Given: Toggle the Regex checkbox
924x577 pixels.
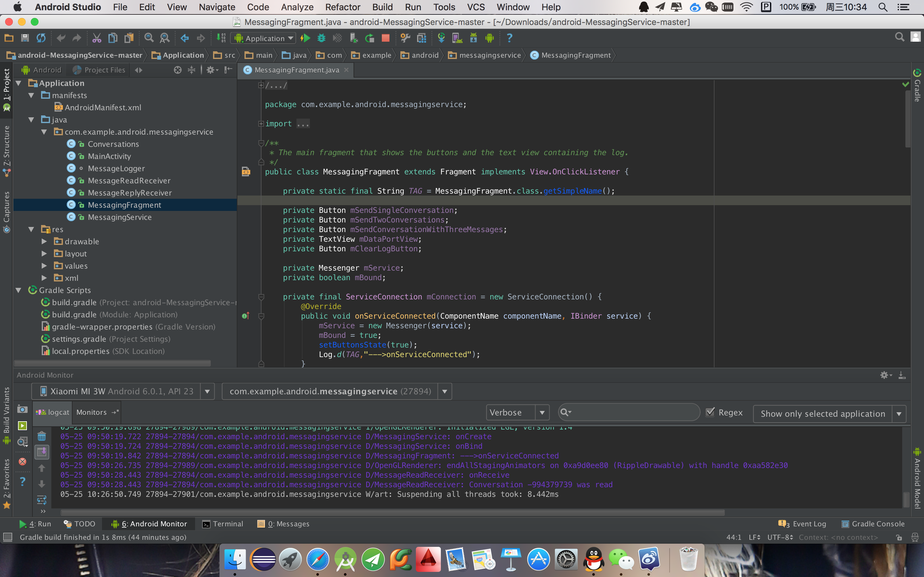Looking at the screenshot, I should click(710, 412).
